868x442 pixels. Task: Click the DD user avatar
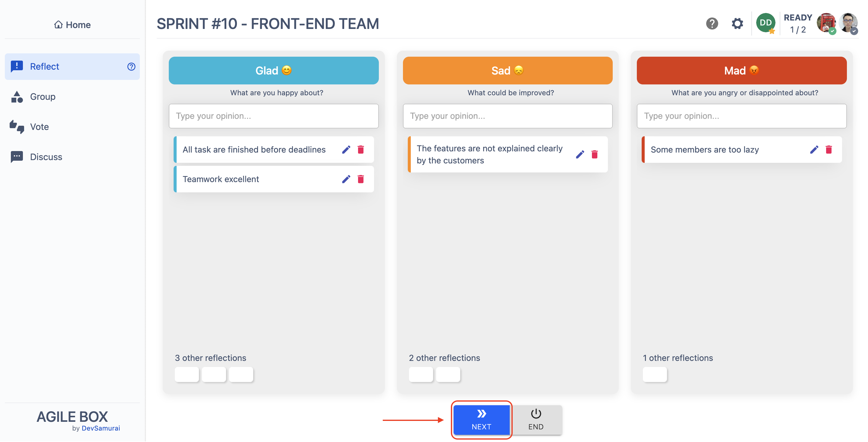(x=765, y=23)
